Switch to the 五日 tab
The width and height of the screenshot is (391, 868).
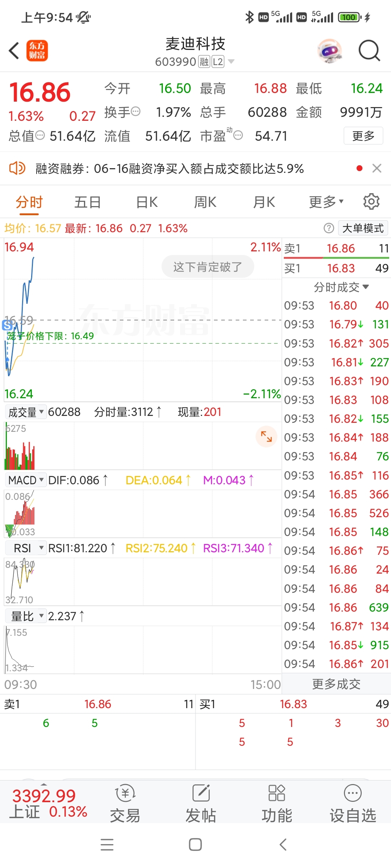click(88, 203)
